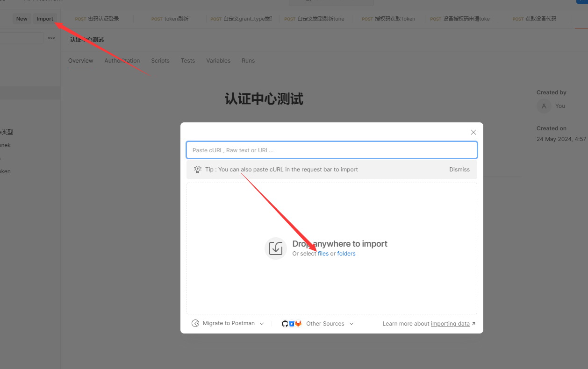Open the Tests collection tab

[x=188, y=61]
